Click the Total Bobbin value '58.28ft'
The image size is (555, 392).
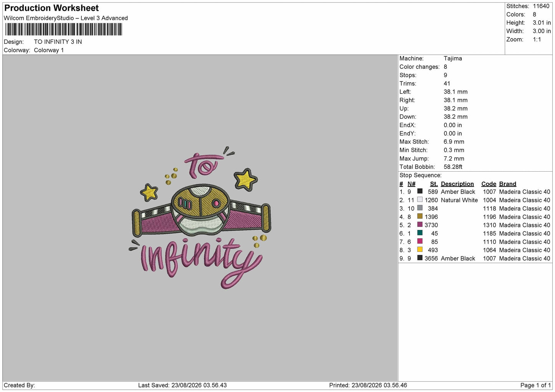pyautogui.click(x=453, y=167)
